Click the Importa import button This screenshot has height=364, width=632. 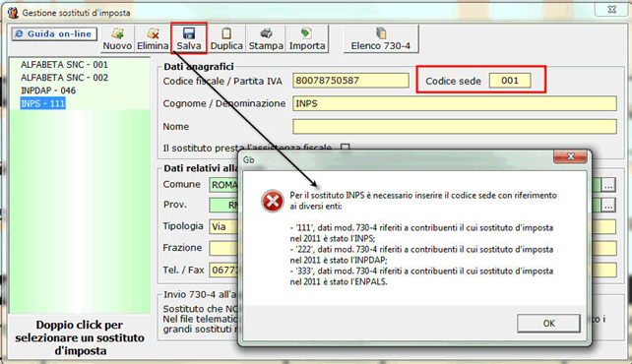[x=307, y=39]
